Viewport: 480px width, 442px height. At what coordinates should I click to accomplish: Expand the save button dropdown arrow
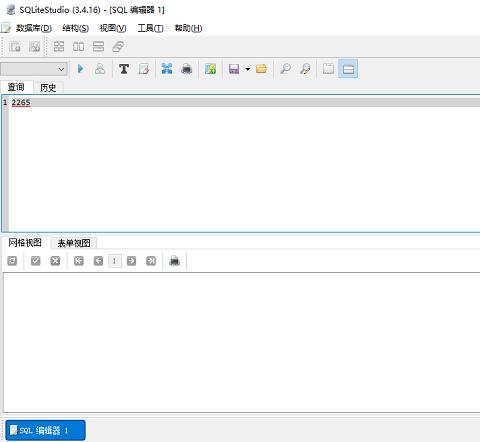coord(248,69)
